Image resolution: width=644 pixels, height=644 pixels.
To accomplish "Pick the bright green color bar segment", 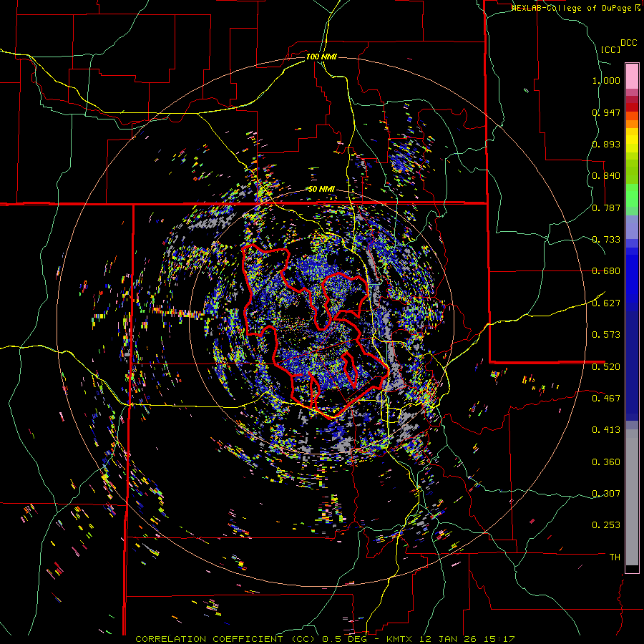I will (632, 195).
